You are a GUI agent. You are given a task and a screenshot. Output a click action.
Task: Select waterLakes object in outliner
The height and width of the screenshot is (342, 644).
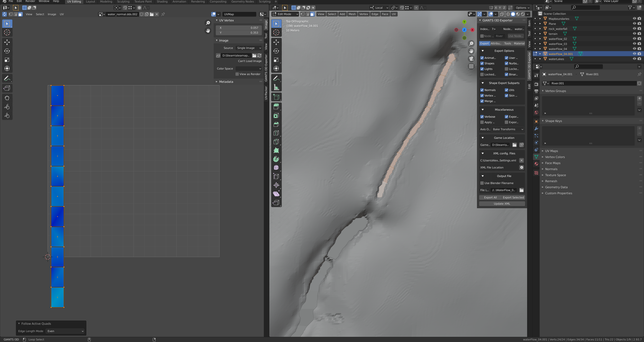click(x=556, y=59)
